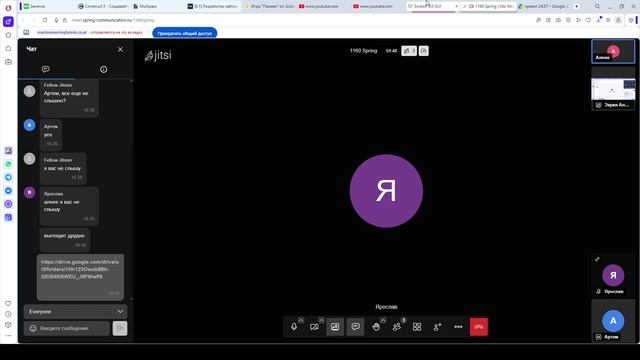Raise your hand
The width and height of the screenshot is (640, 360).
pyautogui.click(x=376, y=327)
